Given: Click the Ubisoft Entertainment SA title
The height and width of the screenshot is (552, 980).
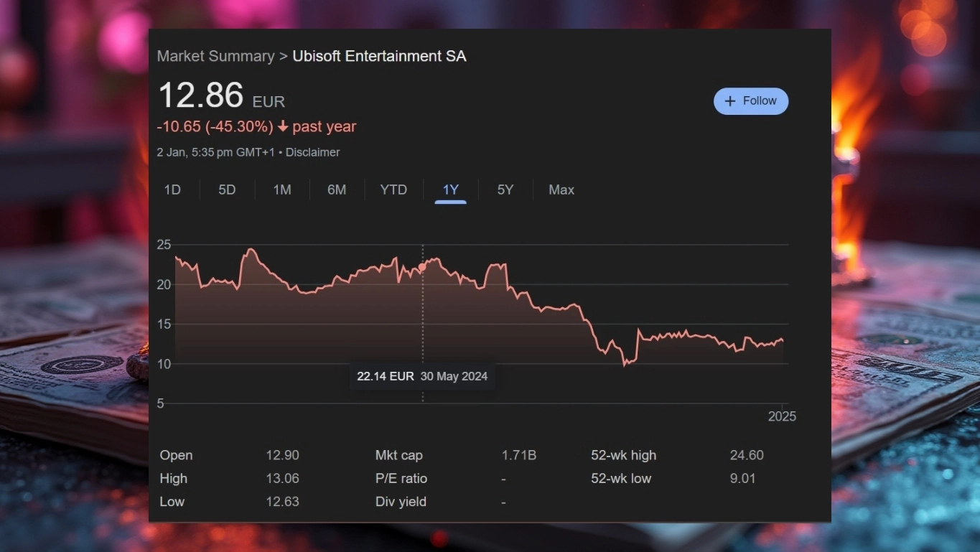Looking at the screenshot, I should pos(379,56).
